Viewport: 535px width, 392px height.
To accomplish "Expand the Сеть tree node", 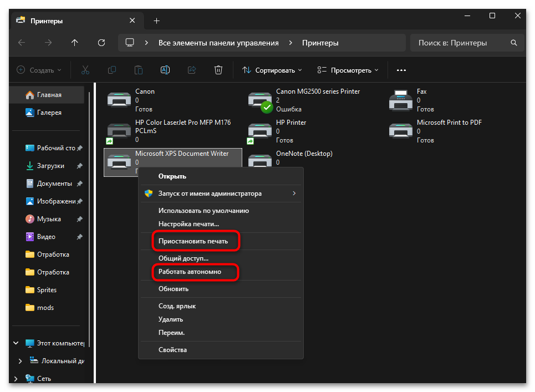I will click(x=16, y=378).
